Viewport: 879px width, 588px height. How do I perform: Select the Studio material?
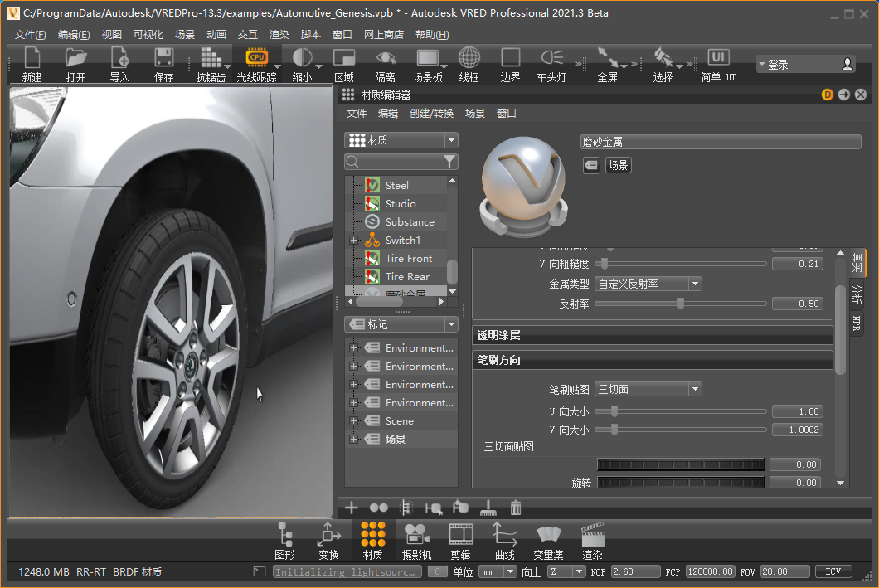click(x=401, y=203)
